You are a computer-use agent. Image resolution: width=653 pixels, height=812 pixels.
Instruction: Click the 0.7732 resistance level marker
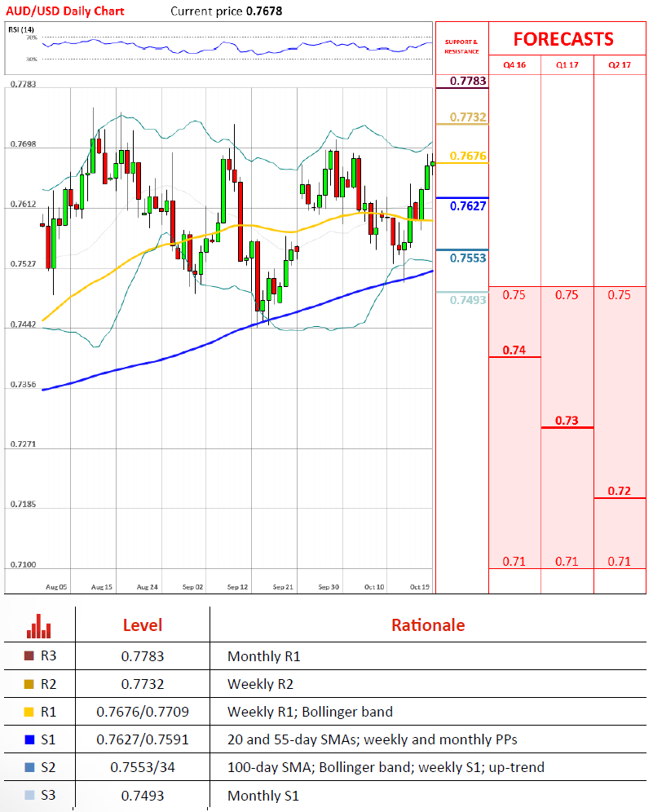pyautogui.click(x=468, y=117)
